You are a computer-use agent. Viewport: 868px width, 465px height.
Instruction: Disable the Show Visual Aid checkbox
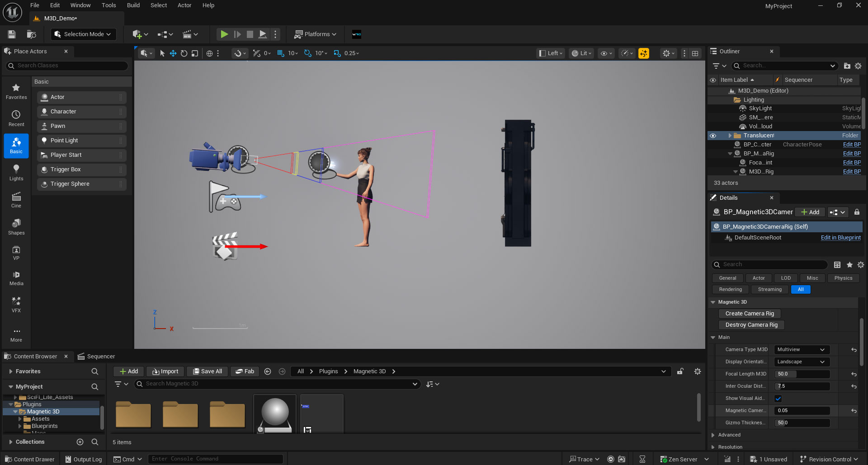[778, 398]
